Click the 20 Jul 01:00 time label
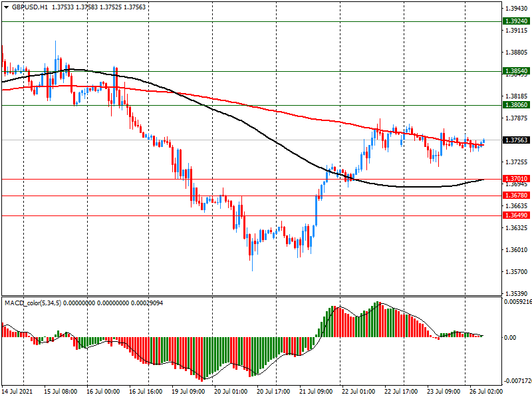This screenshot has width=532, height=399. [x=231, y=392]
